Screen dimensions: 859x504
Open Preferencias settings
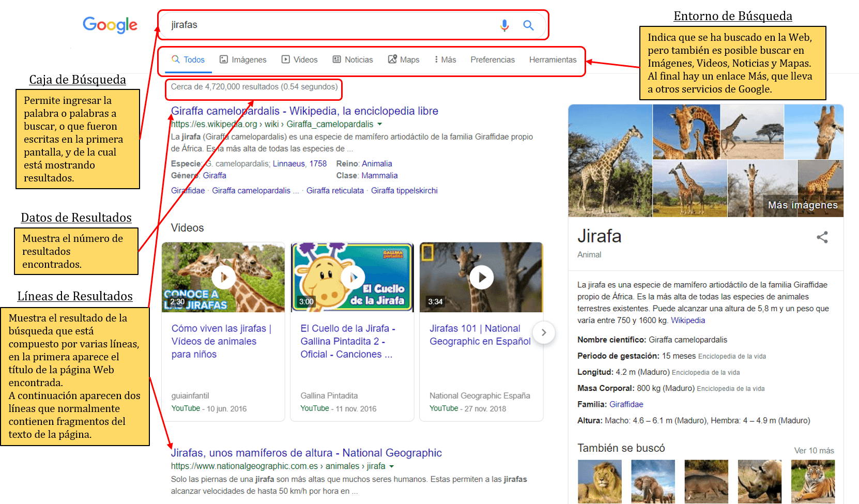click(x=493, y=59)
